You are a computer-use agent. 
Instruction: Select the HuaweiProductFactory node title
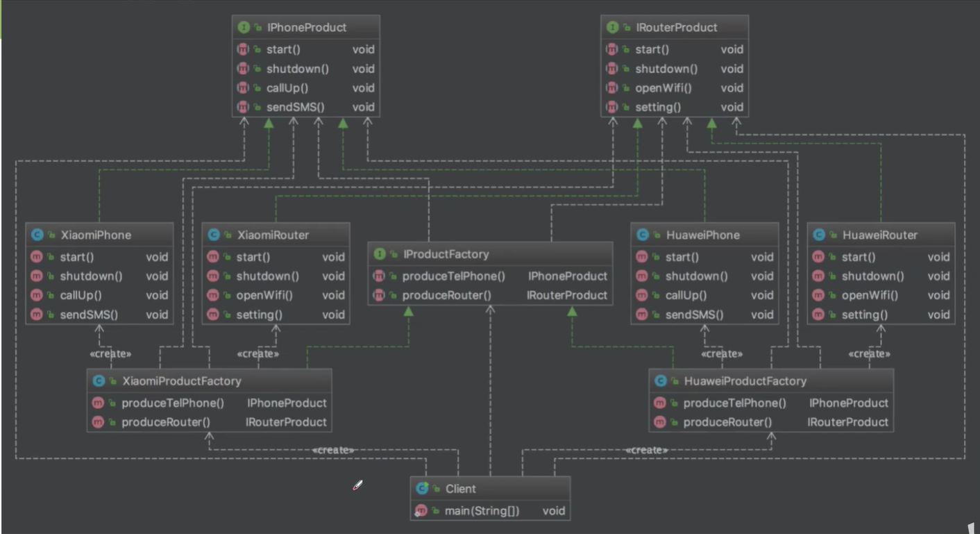click(745, 382)
